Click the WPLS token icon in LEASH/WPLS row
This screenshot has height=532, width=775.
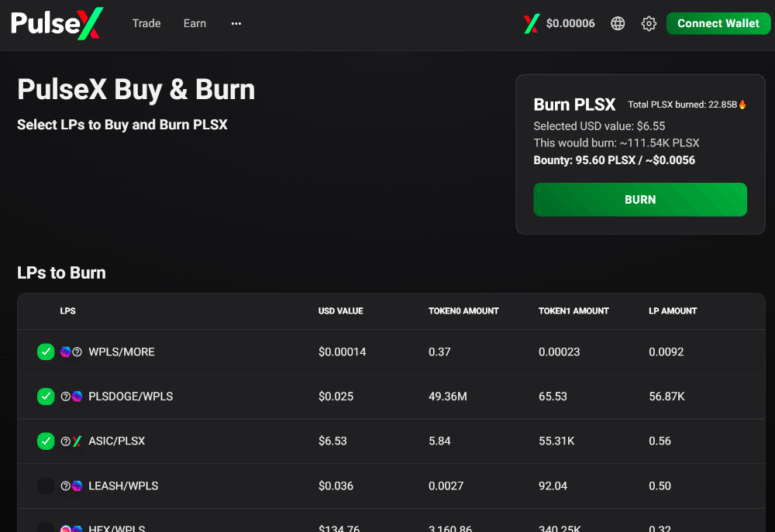click(x=77, y=486)
